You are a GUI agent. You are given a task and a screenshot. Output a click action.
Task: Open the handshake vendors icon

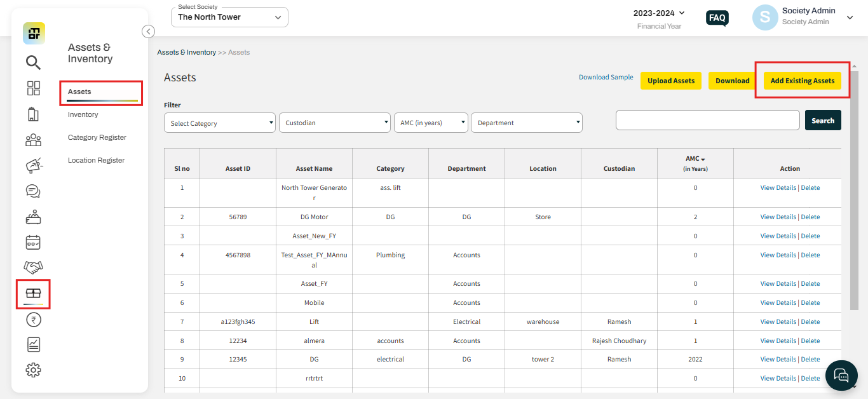[33, 267]
